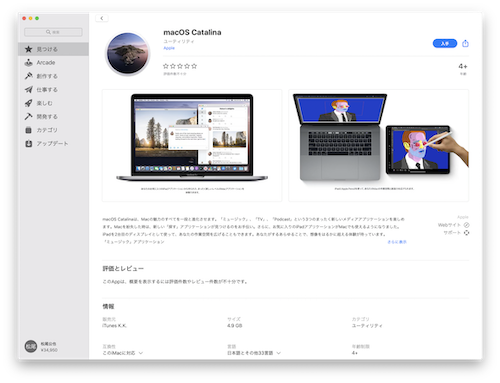Expand the languages chevron under 情報

(278, 353)
